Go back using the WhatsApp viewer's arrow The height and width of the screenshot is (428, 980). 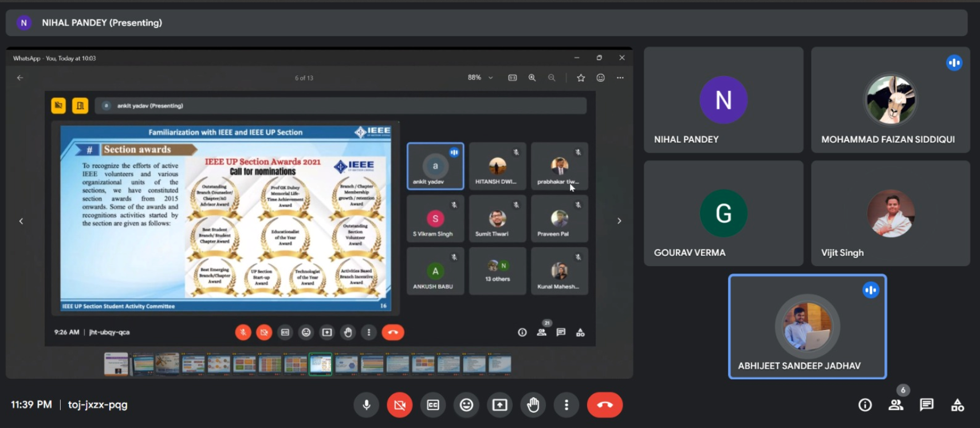point(20,78)
